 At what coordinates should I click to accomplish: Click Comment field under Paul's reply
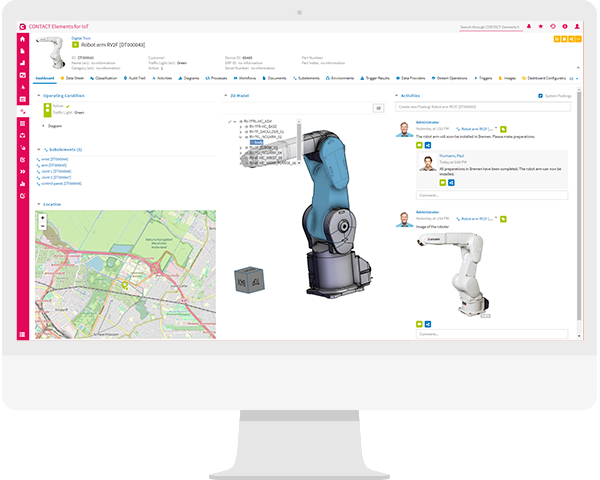pos(492,195)
